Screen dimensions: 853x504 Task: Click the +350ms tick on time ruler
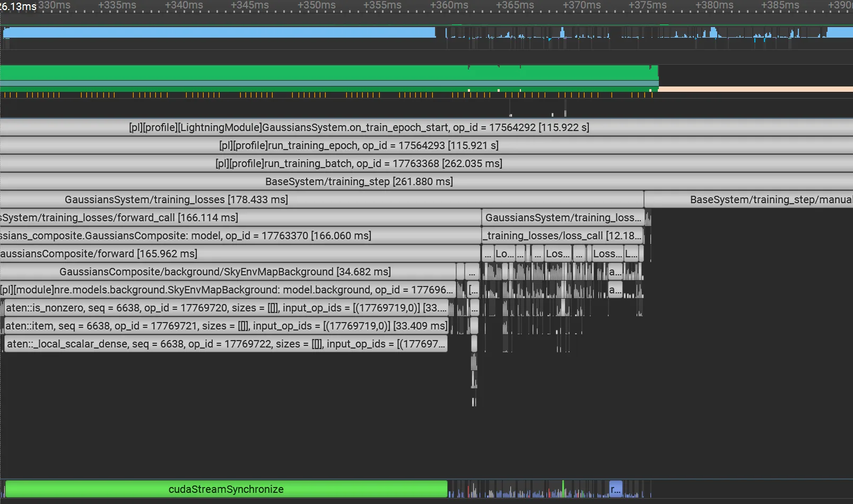[317, 5]
